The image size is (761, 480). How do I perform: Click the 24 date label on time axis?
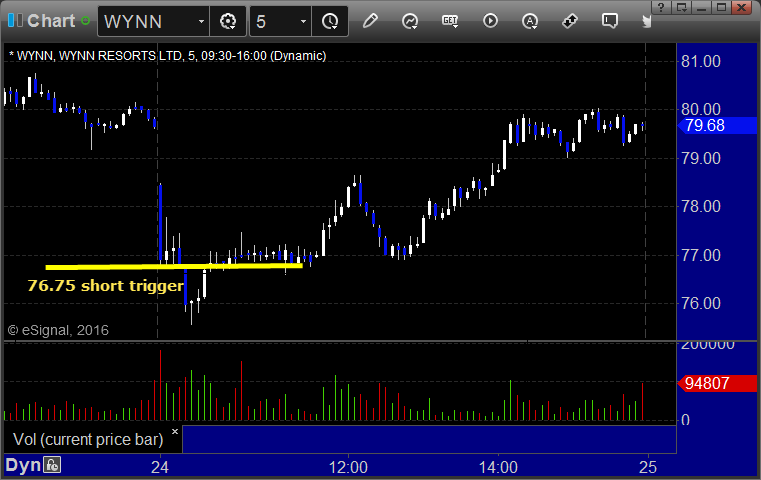point(160,467)
